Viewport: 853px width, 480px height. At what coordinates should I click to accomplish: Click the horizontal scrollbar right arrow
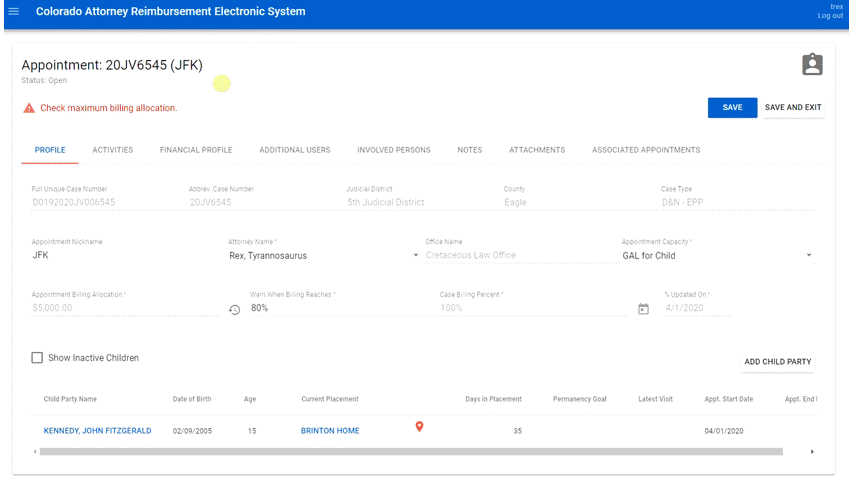(811, 452)
